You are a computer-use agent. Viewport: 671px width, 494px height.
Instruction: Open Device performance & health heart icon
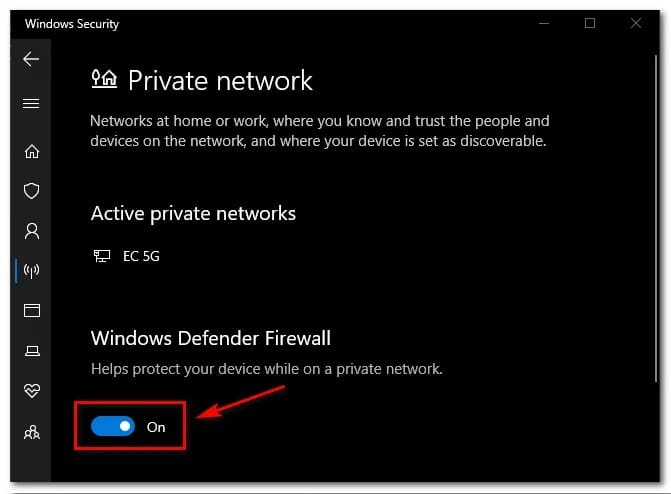click(31, 391)
